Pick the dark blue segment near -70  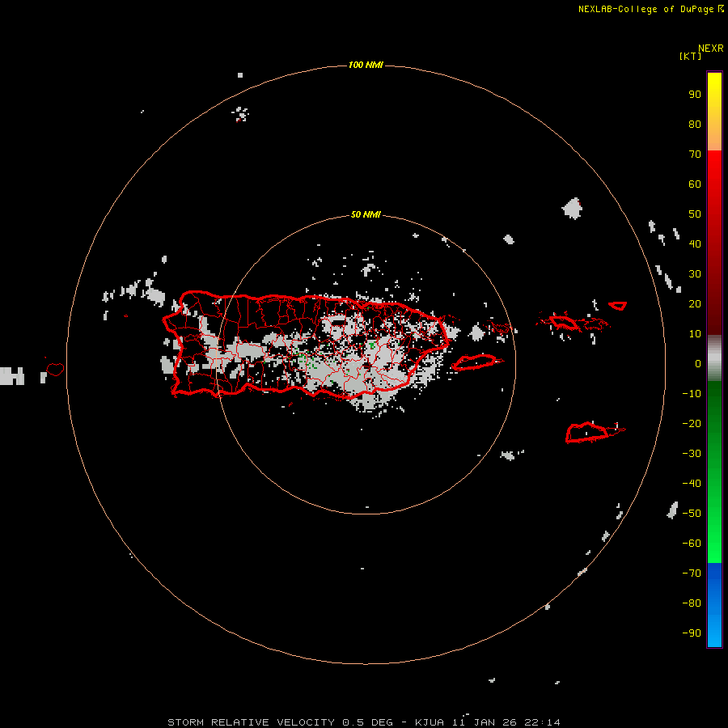tap(714, 575)
